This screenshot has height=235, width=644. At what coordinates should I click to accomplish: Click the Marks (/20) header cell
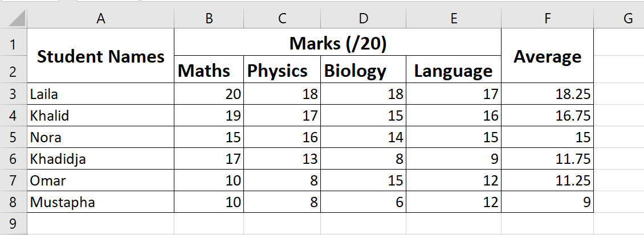338,43
